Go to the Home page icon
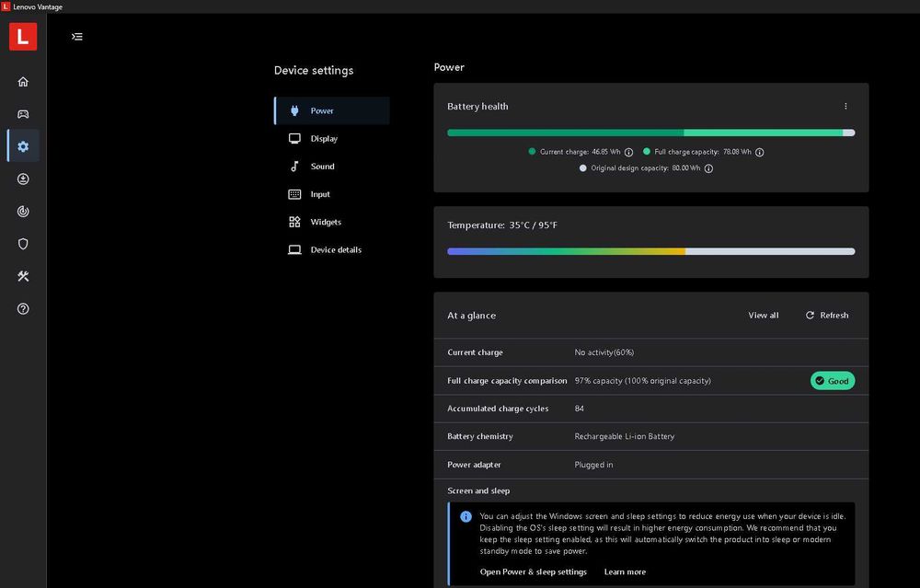 [x=23, y=82]
